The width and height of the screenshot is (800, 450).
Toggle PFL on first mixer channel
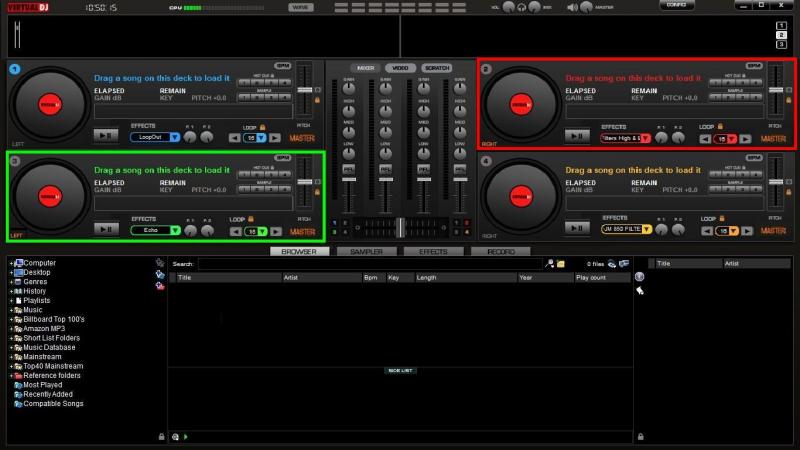349,169
